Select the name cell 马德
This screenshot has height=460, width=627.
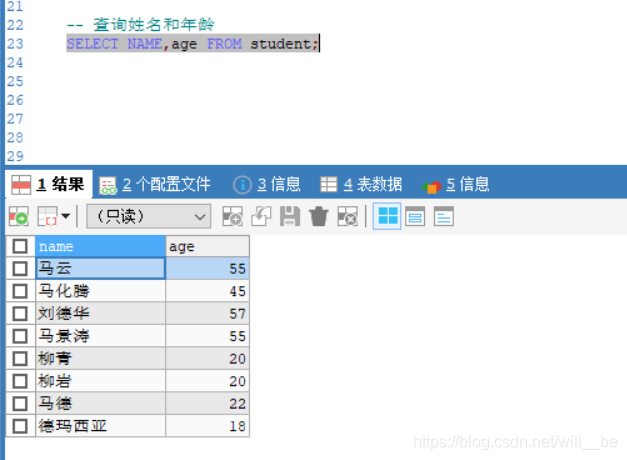pos(100,403)
